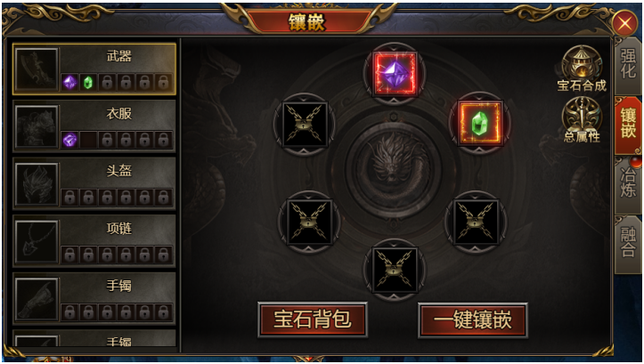The height and width of the screenshot is (364, 644).
Task: Click the locked socket at upper left
Action: coord(305,125)
